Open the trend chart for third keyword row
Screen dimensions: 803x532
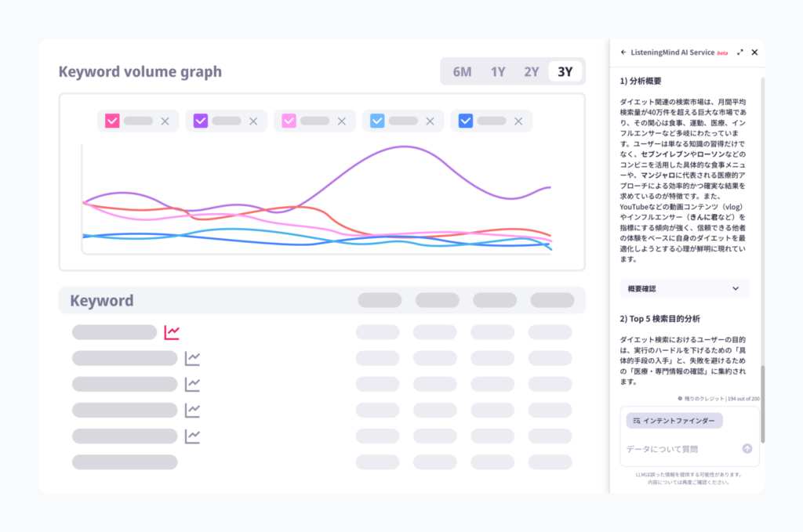[x=192, y=384]
